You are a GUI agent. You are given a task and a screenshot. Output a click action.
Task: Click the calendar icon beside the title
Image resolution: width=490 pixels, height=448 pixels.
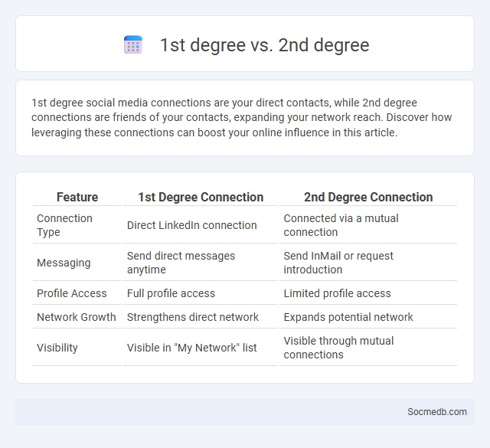tap(133, 44)
